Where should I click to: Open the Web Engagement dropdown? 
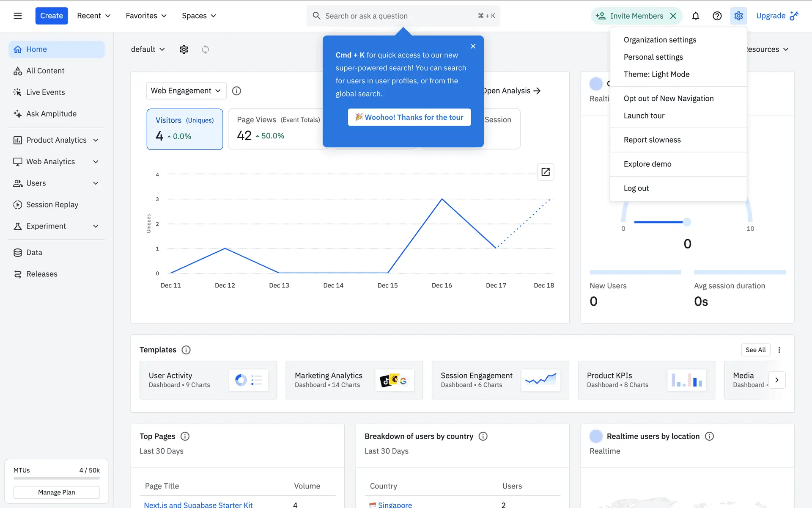tap(186, 91)
